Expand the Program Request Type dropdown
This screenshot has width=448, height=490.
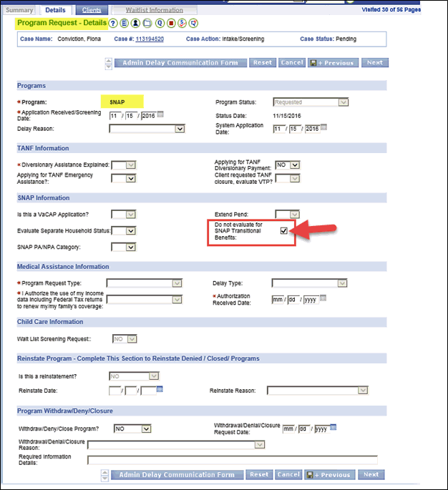(144, 283)
